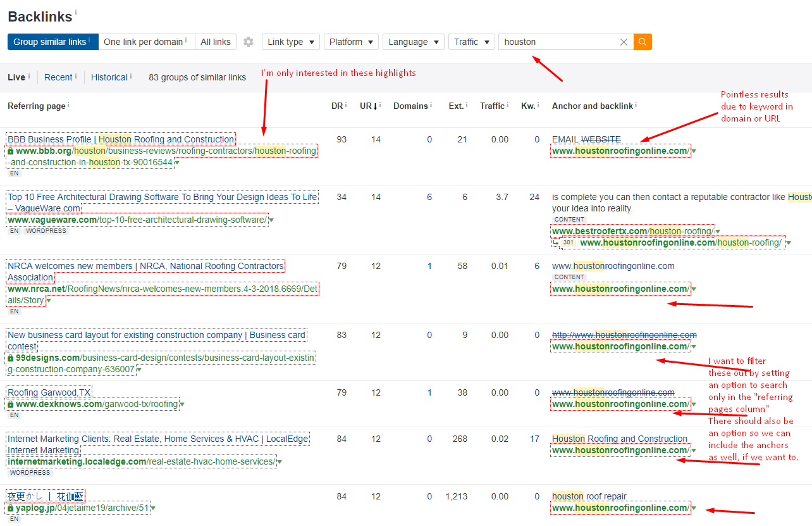Open the internetmarketing.localedge.com URL
The width and height of the screenshot is (812, 526).
(142, 461)
